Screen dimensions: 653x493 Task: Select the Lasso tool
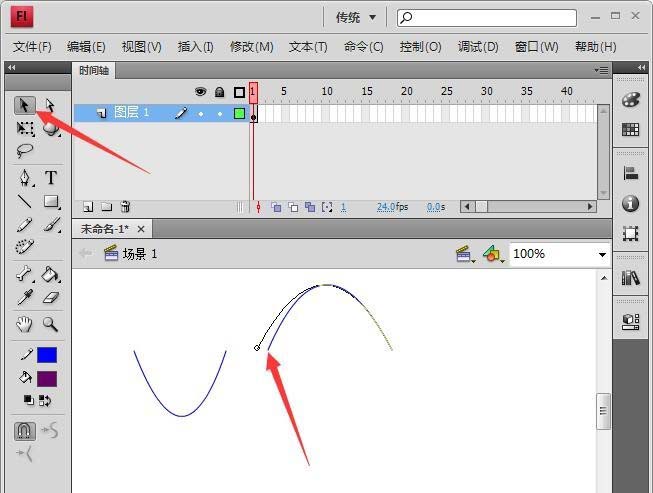click(x=25, y=150)
